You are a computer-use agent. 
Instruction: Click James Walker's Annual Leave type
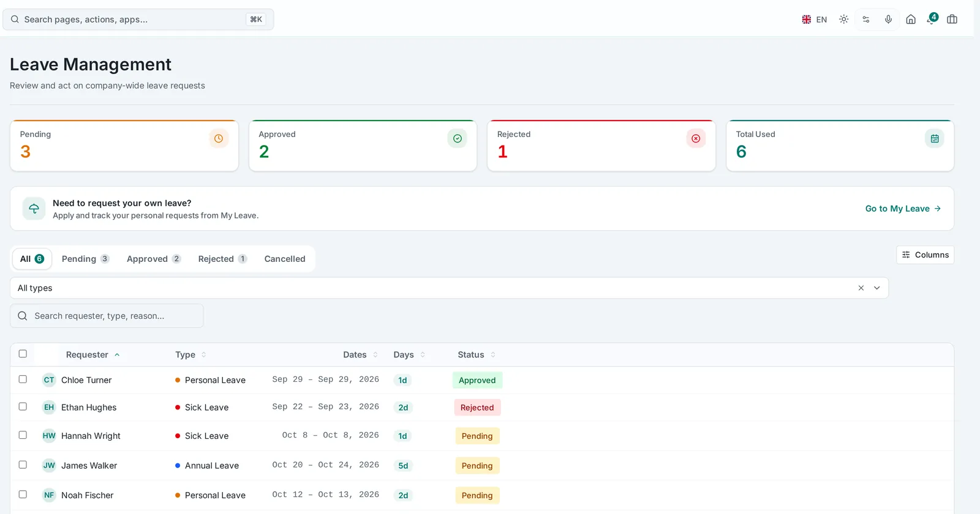207,466
